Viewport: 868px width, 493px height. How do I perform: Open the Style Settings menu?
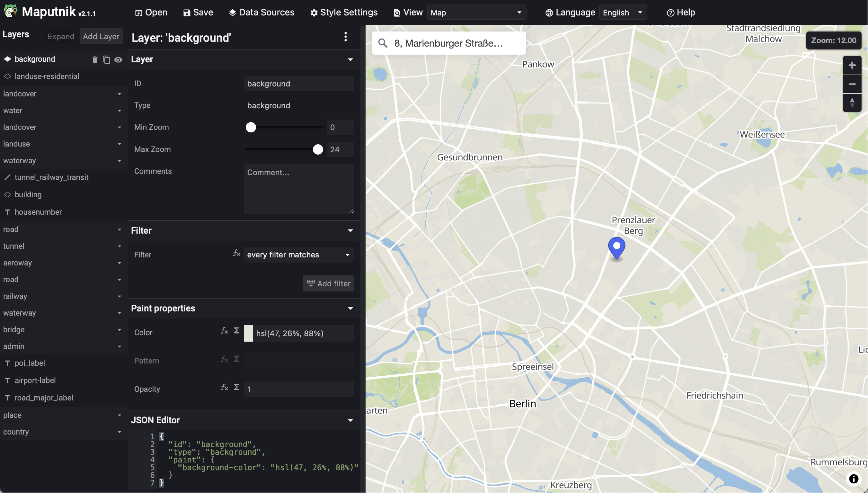pyautogui.click(x=344, y=13)
